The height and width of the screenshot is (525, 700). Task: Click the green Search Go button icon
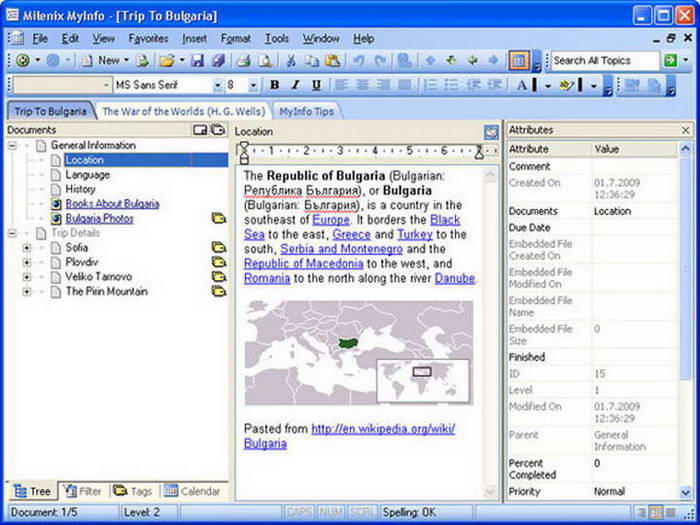click(x=671, y=60)
